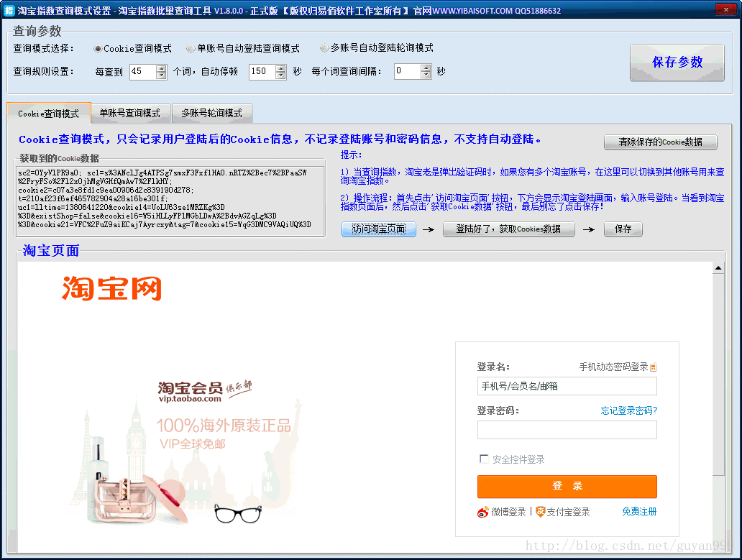Click the 每个词查询间隔 field showing 0
This screenshot has height=560, width=742.
point(408,71)
